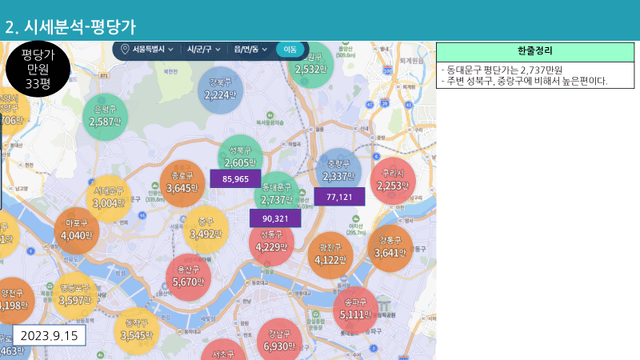Click the 동대문구 2,737만 marker
The image size is (640, 360).
277,193
